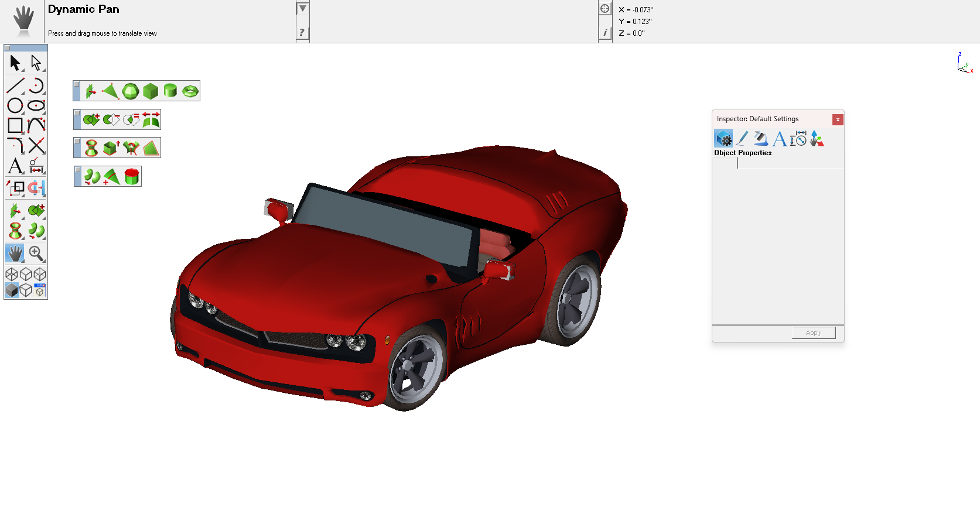This screenshot has width=980, height=507.
Task: Toggle the grip box on the Boolean toolbar
Action: pos(77,114)
